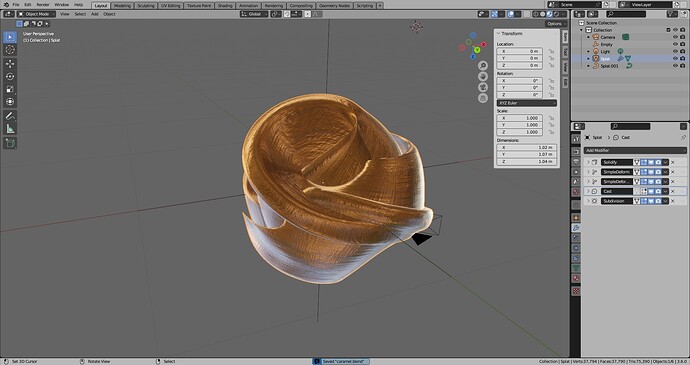690x365 pixels.
Task: Open the Material properties tab
Action: click(576, 278)
